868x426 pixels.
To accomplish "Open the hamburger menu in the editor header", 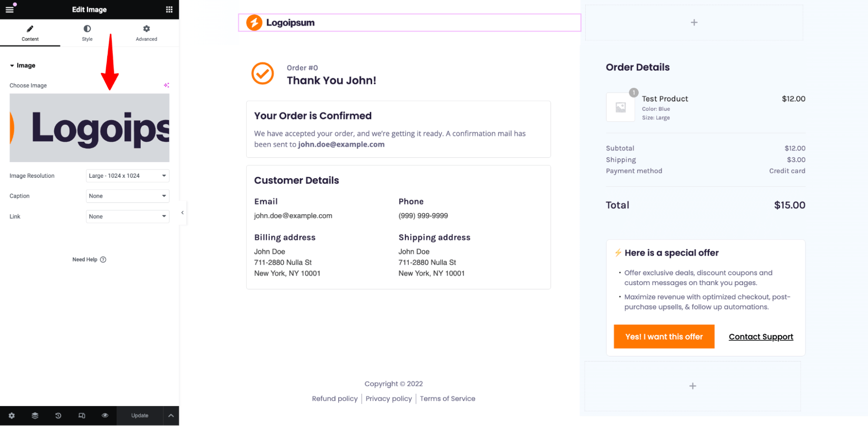I will click(x=10, y=9).
